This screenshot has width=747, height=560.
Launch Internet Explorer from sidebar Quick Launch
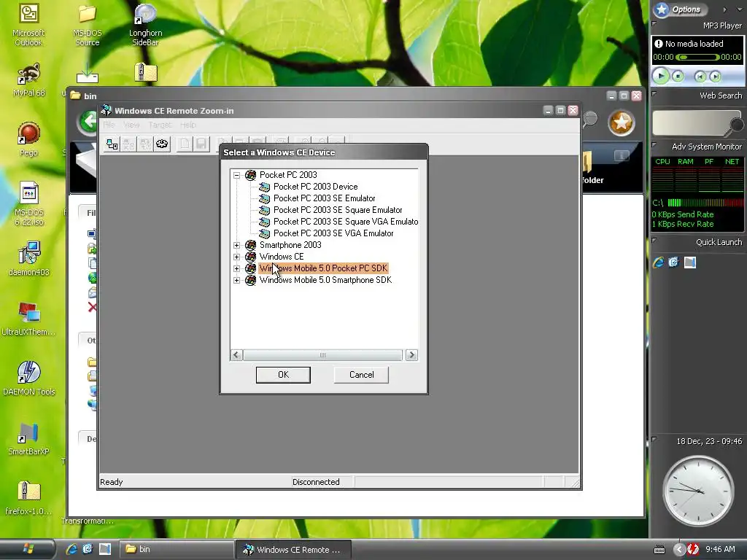pos(659,262)
